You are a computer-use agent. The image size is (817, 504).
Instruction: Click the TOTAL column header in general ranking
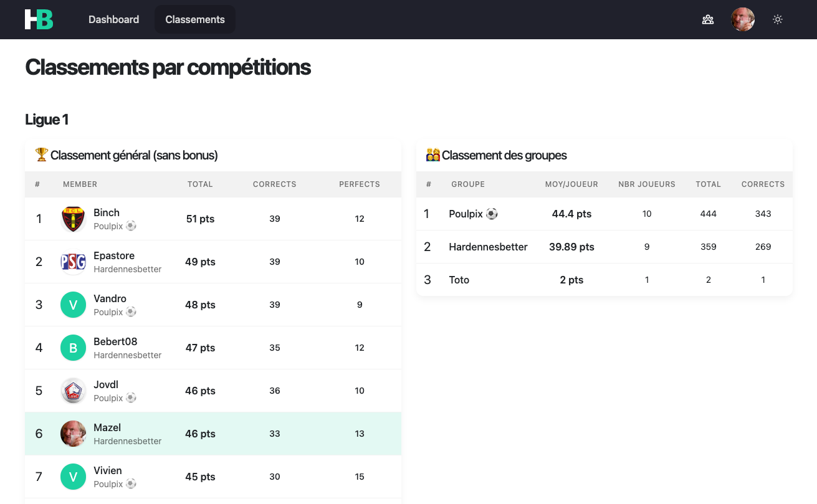pyautogui.click(x=200, y=184)
